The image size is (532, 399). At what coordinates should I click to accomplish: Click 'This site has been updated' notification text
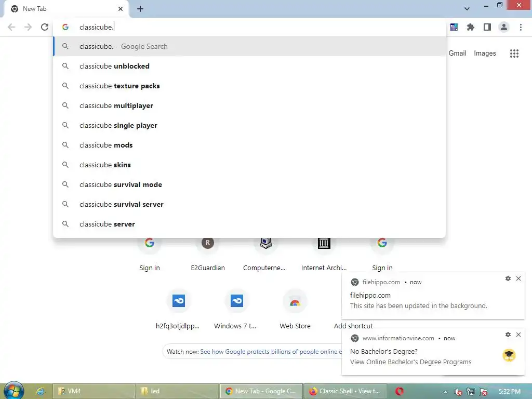click(x=418, y=305)
